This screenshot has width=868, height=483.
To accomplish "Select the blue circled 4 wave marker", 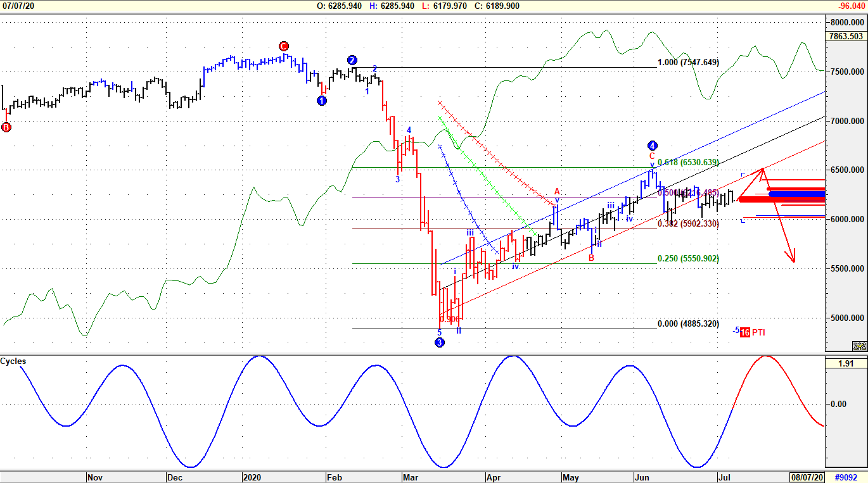I will (653, 145).
